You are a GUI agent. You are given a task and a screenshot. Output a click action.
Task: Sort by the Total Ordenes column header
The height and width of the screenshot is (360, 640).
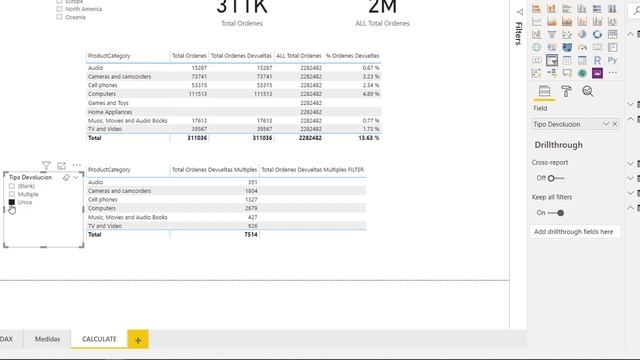point(189,56)
